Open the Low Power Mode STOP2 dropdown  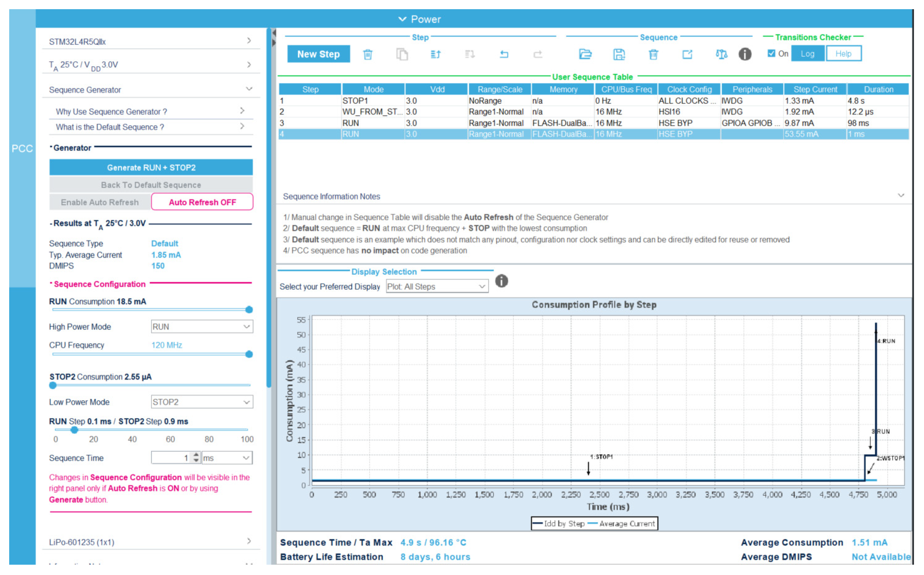pyautogui.click(x=202, y=402)
